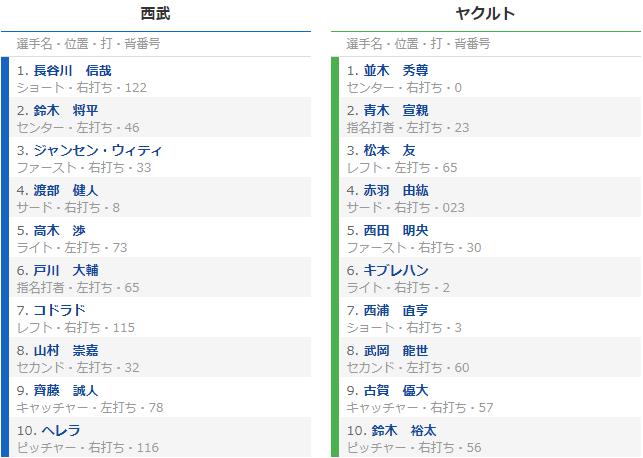Open 並木 秀尊 player page

click(x=394, y=70)
